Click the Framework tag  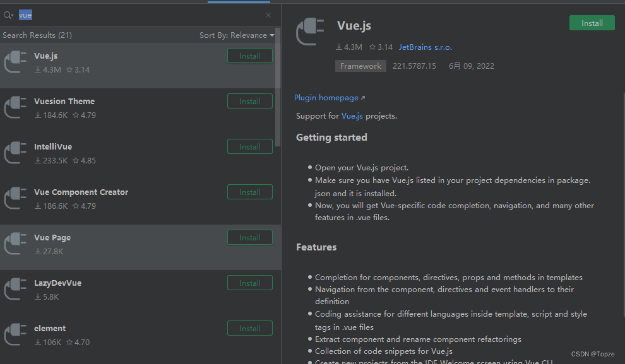(x=360, y=66)
